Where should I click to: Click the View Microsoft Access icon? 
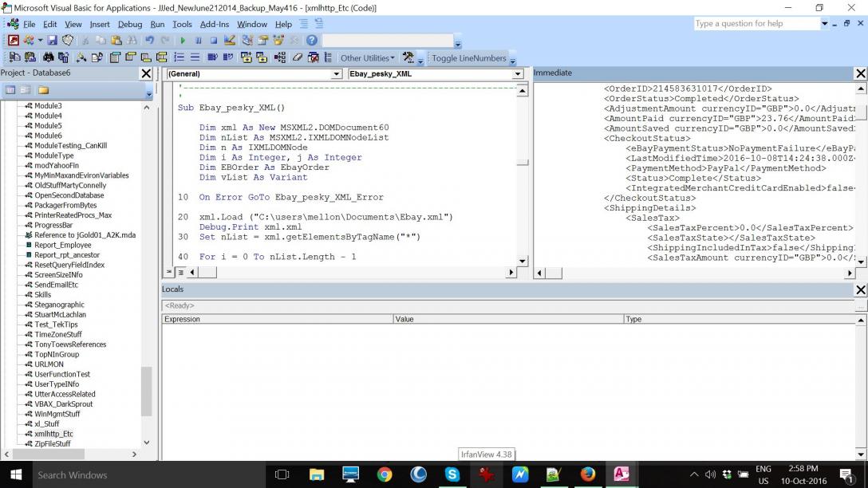click(x=14, y=40)
